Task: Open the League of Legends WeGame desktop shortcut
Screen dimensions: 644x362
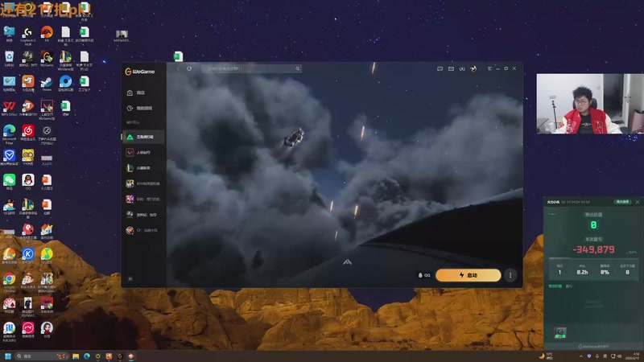Action: point(66,60)
